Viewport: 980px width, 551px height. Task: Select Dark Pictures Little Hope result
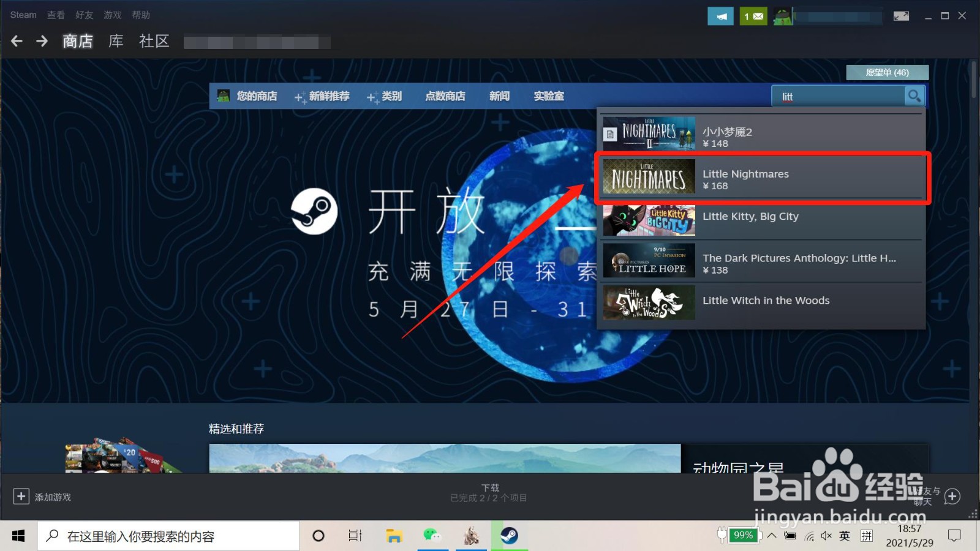click(762, 261)
